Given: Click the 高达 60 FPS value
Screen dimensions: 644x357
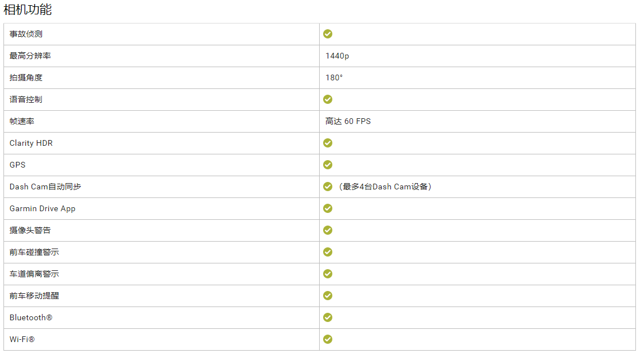Looking at the screenshot, I should click(x=348, y=121).
